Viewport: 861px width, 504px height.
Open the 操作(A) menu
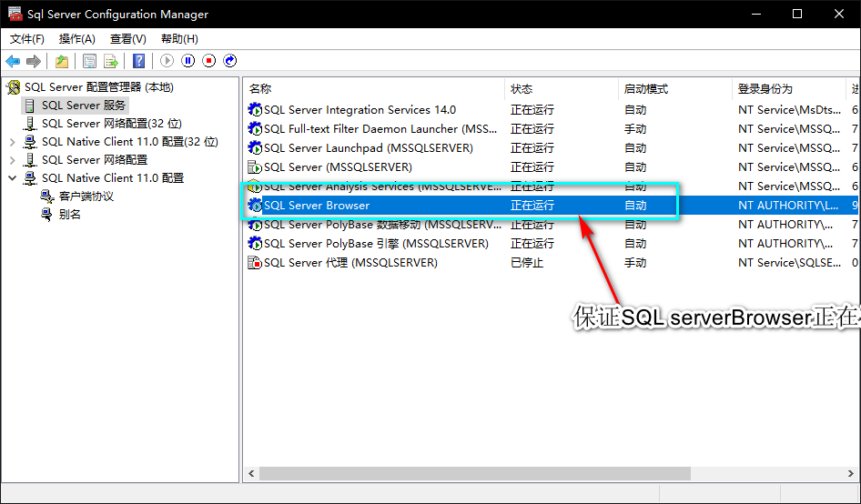point(76,39)
